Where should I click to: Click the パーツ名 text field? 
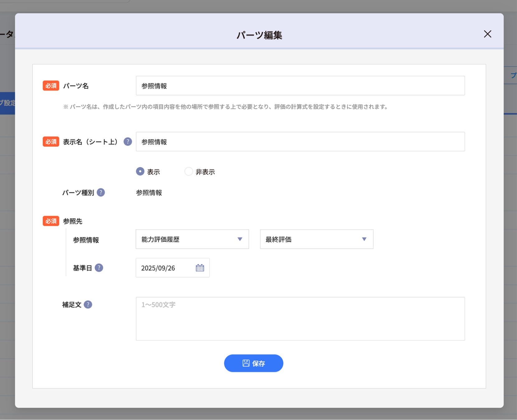coord(300,86)
